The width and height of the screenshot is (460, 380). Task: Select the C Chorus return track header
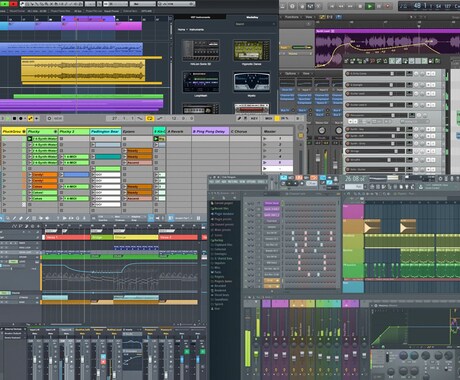(245, 131)
